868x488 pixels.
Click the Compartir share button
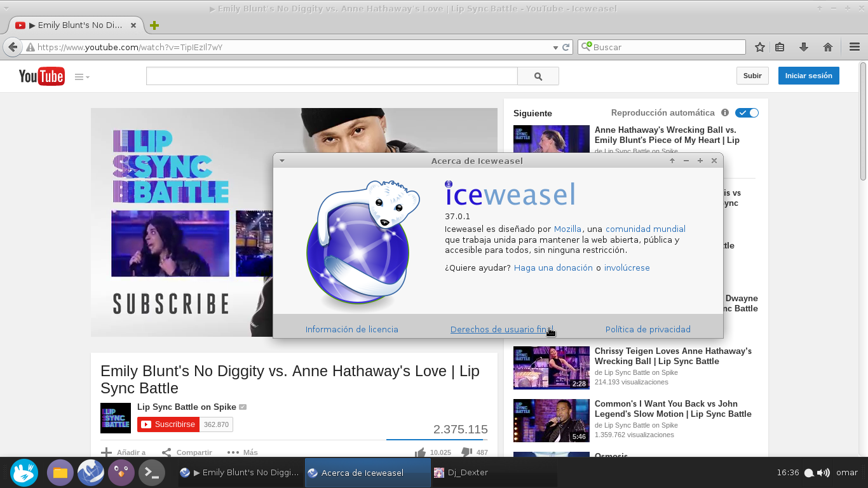[187, 452]
